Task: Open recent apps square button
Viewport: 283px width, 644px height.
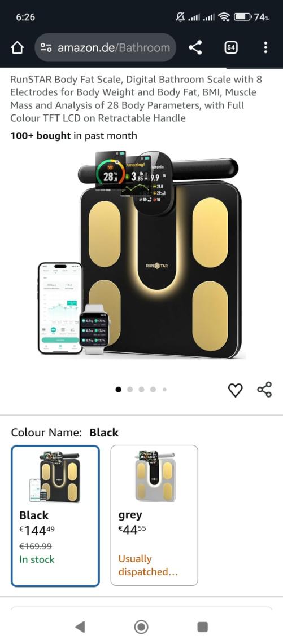Action: tap(202, 627)
